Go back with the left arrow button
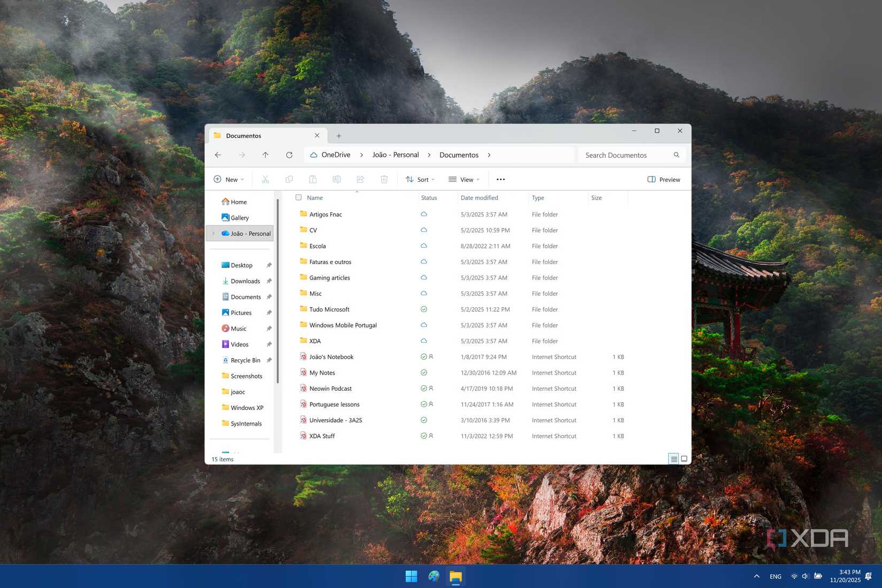The height and width of the screenshot is (588, 882). coord(218,155)
